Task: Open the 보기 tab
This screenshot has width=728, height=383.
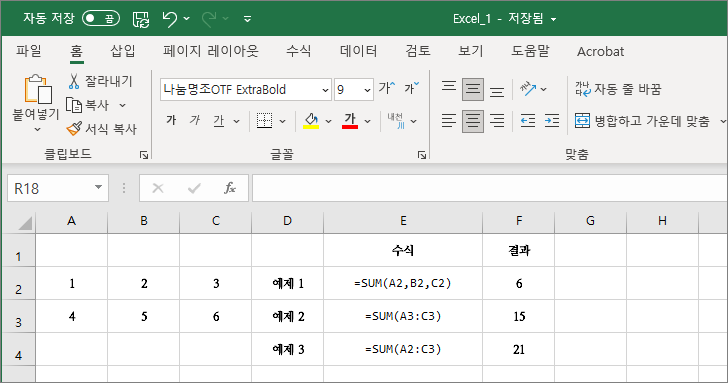Action: pos(471,51)
